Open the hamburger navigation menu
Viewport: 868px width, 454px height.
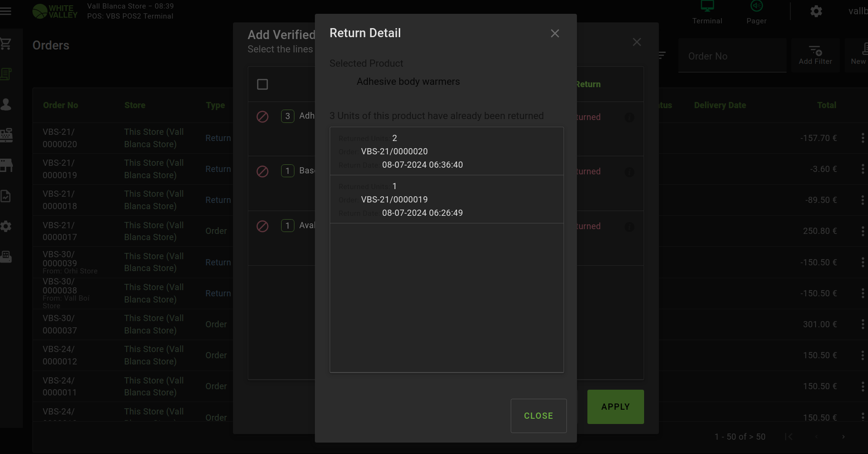coord(6,10)
